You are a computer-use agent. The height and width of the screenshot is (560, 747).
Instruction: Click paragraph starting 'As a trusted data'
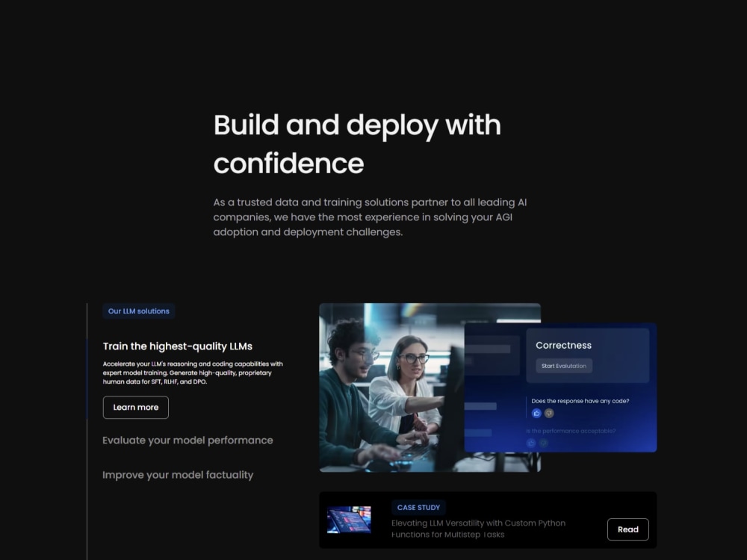pos(371,217)
